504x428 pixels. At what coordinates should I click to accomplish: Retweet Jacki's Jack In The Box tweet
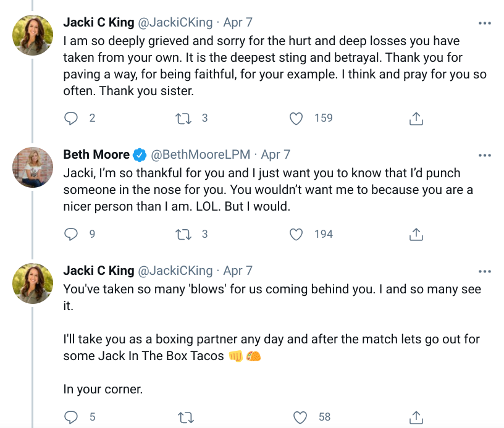point(183,418)
